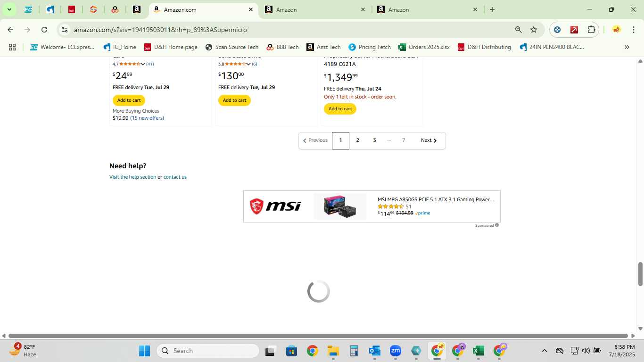This screenshot has width=644, height=362.
Task: Open the tab search dropdown arrow
Action: [x=9, y=9]
